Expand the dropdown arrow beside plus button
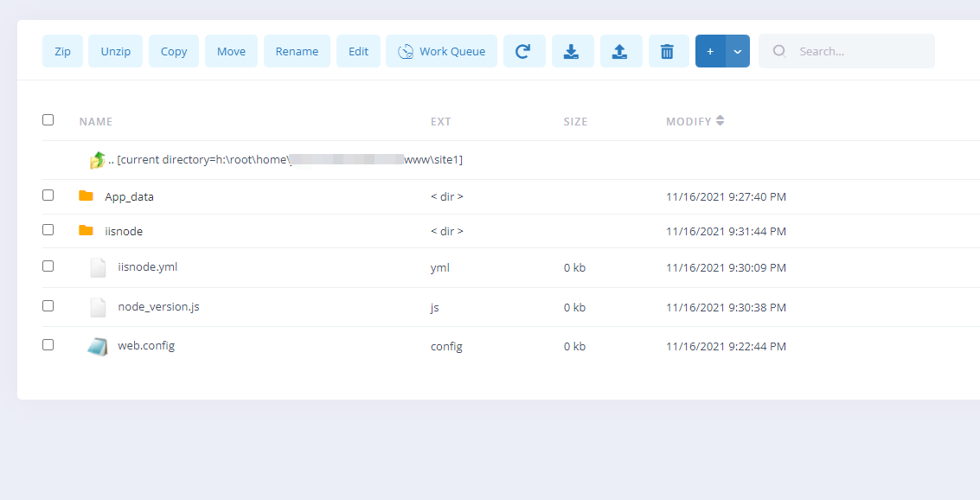The height and width of the screenshot is (500, 980). 738,51
